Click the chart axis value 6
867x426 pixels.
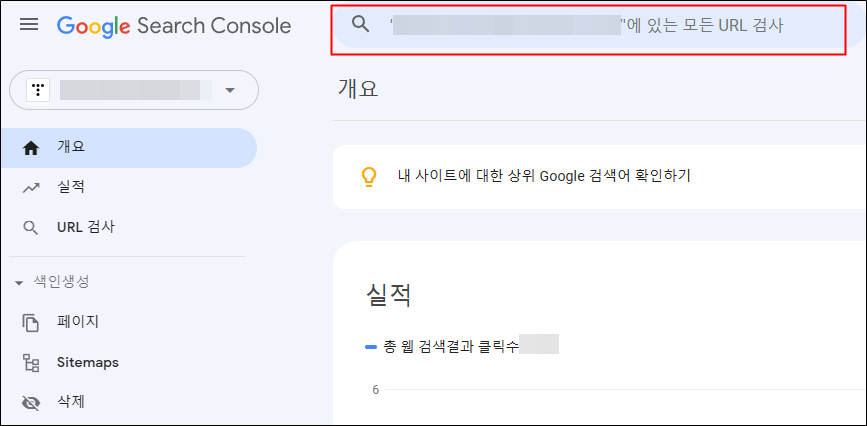point(375,389)
